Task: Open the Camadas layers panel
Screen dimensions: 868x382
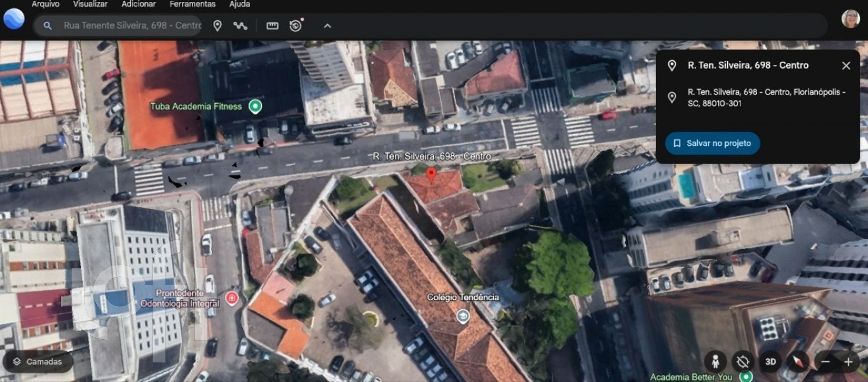Action: [x=38, y=362]
